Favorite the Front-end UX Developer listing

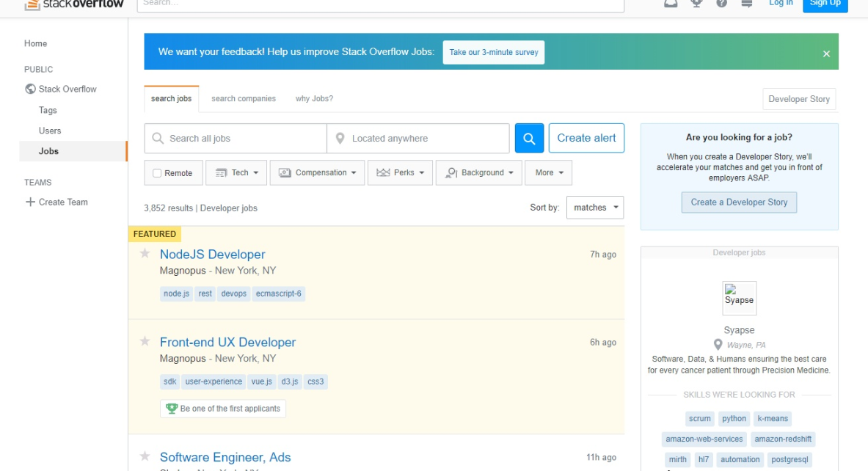point(145,342)
